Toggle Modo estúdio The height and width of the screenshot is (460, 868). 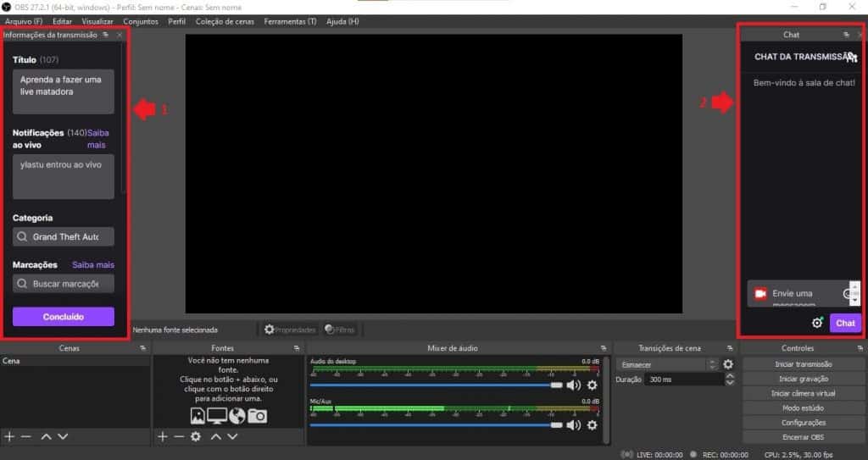[x=804, y=408]
